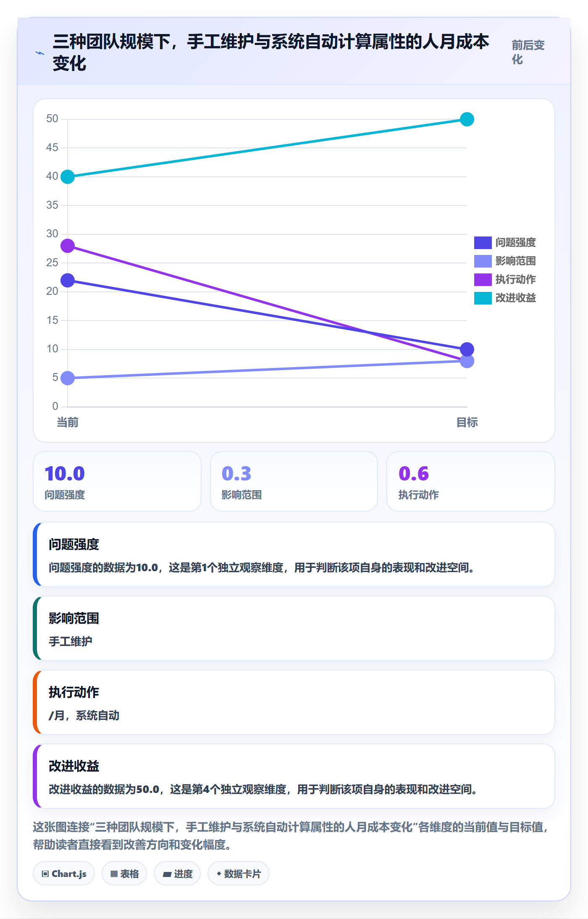588x919 pixels.
Task: Click the 问题强度 data point at 目标
Action: pos(467,349)
